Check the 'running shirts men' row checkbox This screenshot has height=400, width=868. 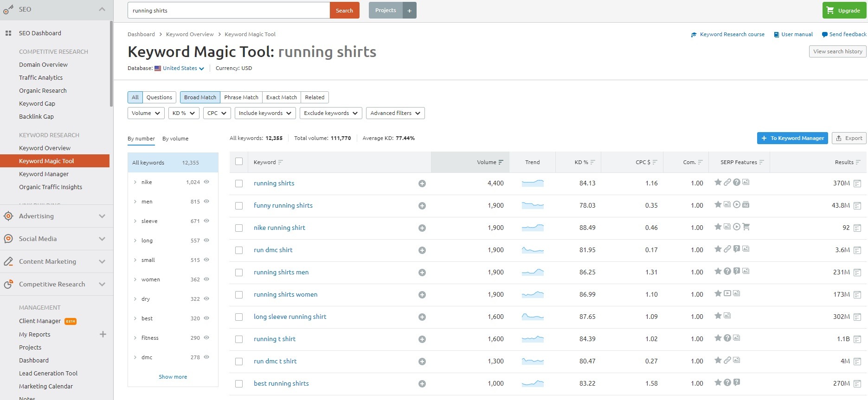coord(239,273)
